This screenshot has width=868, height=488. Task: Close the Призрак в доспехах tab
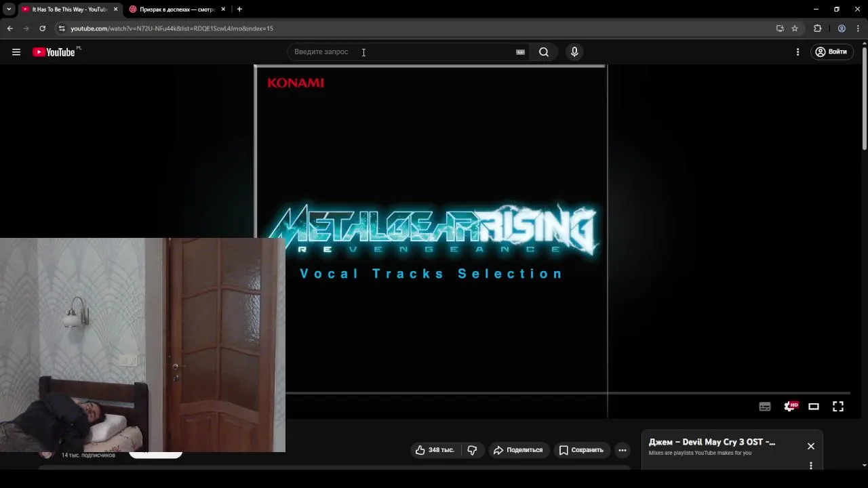coord(223,9)
